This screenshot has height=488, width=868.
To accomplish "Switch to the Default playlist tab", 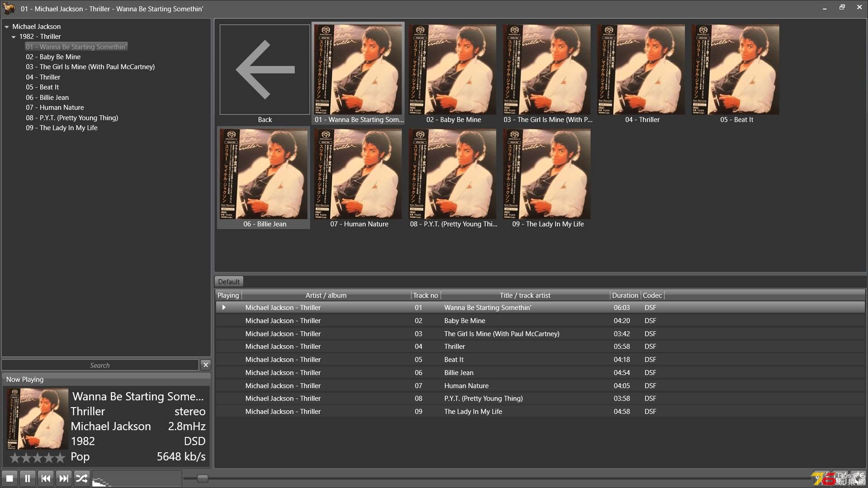I will click(229, 282).
